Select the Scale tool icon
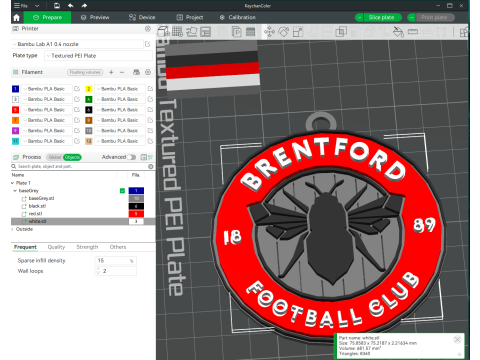The image size is (480, 360). click(298, 32)
